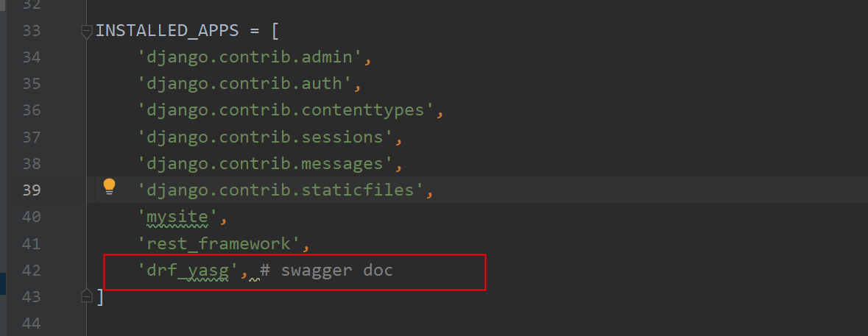Click line number 39 in the gutter
This screenshot has height=336, width=868.
tap(32, 190)
